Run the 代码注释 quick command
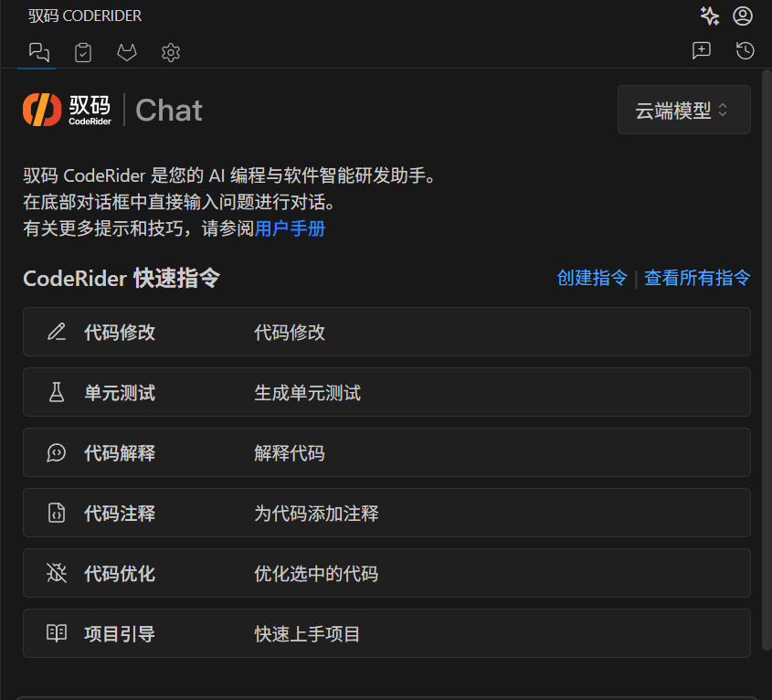The image size is (772, 700). (386, 513)
